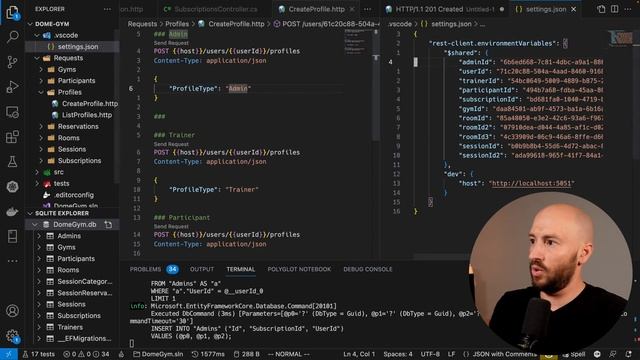Open the Remote Explorer view
640x360 pixels.
[x=12, y=112]
